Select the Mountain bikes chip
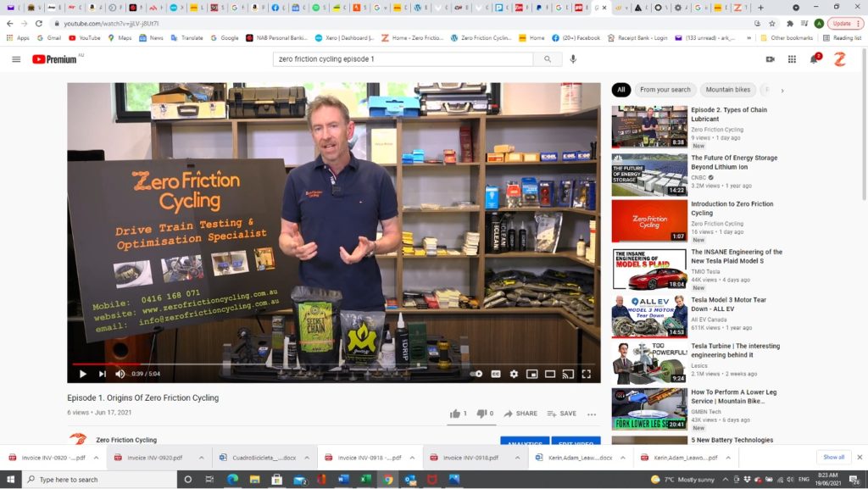Screen dimensions: 868x489 pos(728,90)
